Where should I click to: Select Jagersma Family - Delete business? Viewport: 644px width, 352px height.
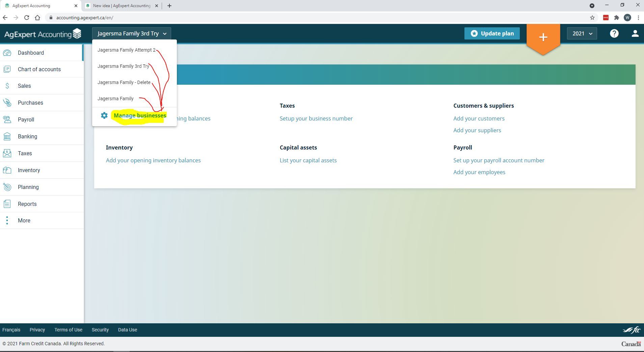pos(124,82)
